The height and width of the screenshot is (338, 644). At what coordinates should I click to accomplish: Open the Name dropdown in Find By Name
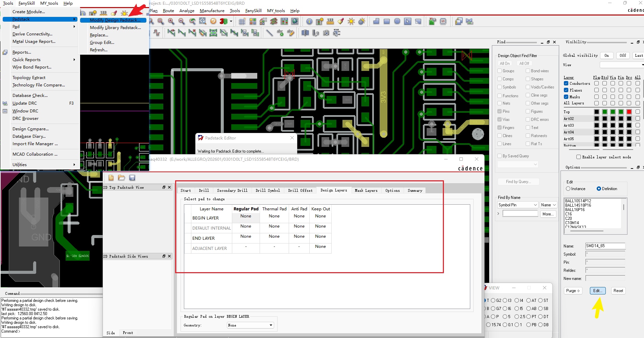coord(548,205)
